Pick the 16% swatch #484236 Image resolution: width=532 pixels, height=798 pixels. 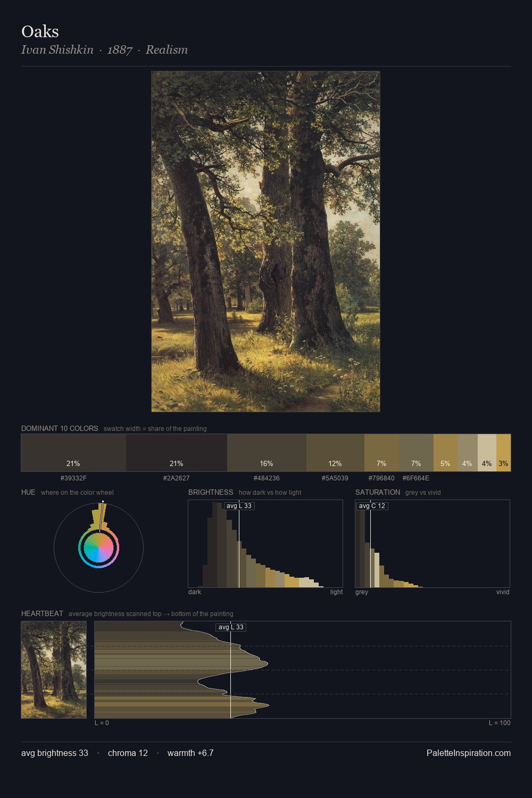pos(267,453)
